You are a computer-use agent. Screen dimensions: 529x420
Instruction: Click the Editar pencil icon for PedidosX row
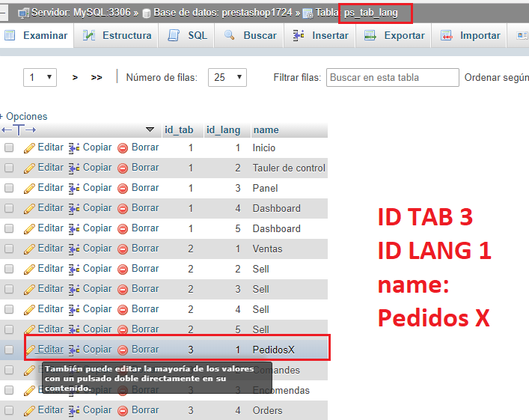tap(30, 350)
